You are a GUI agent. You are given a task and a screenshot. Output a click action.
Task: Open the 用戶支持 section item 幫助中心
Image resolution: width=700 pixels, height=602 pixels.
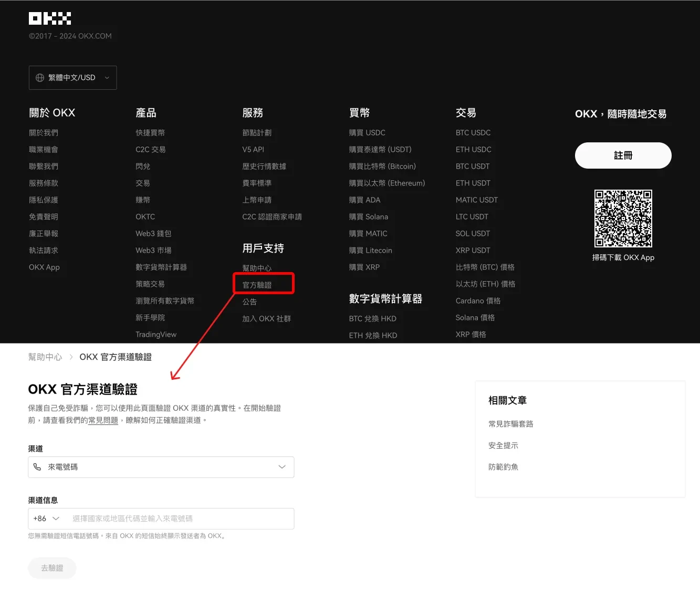257,268
